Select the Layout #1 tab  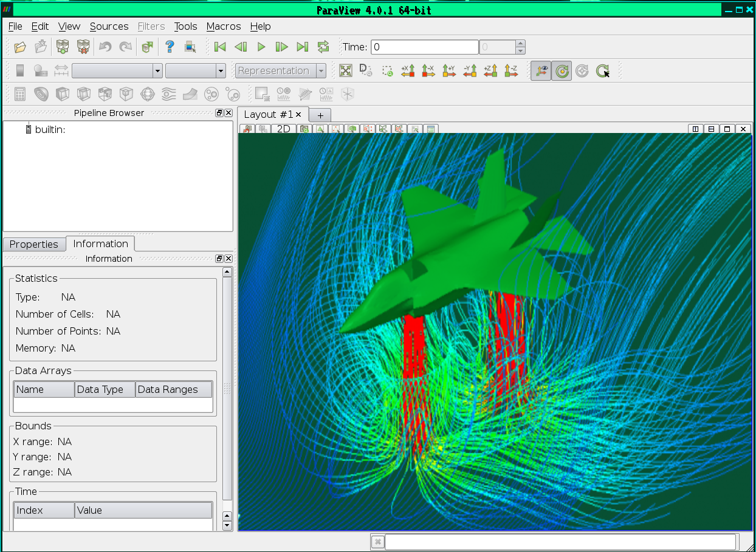click(x=273, y=114)
